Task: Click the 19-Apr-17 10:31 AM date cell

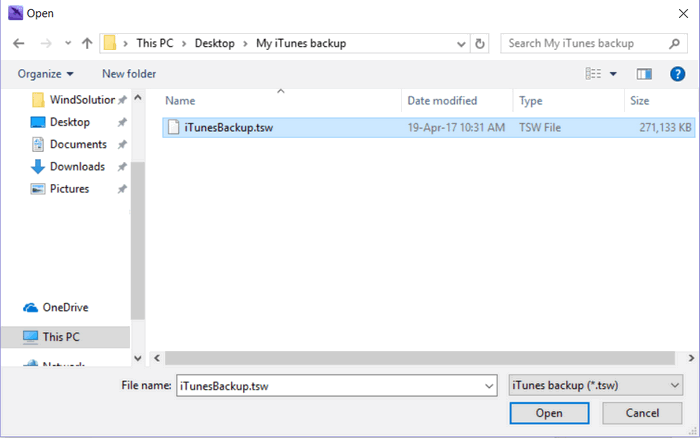Action: pos(456,128)
